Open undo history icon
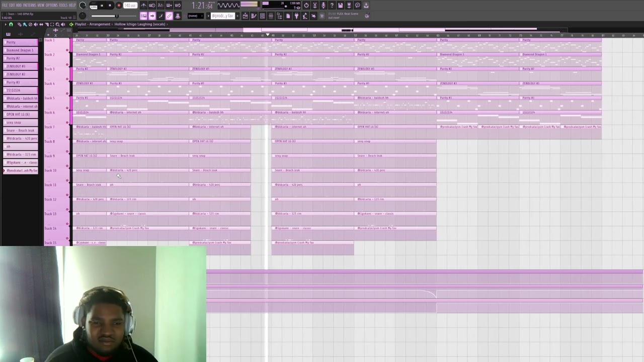The width and height of the screenshot is (644, 362). (306, 6)
